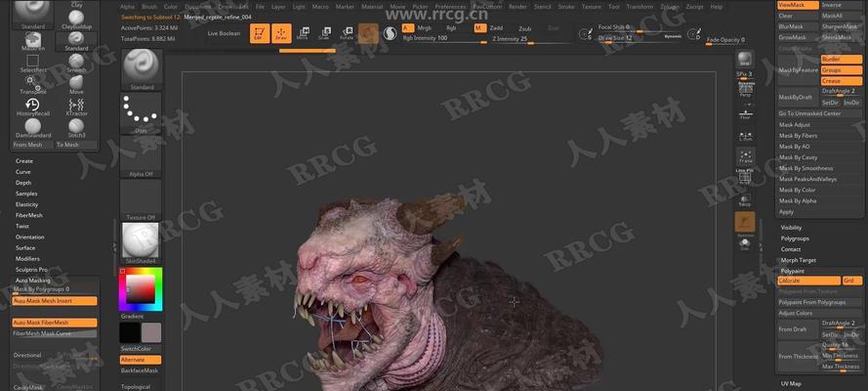The image size is (868, 391).
Task: Select the Stitch3 brush icon
Action: point(76,127)
